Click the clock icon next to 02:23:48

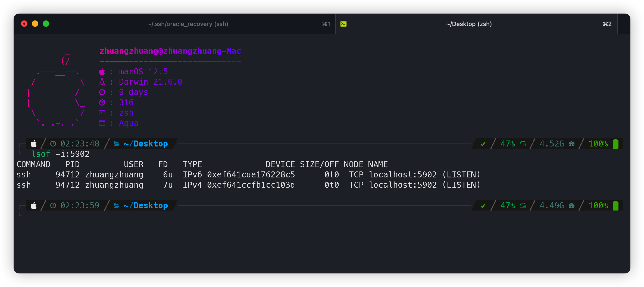coord(53,144)
